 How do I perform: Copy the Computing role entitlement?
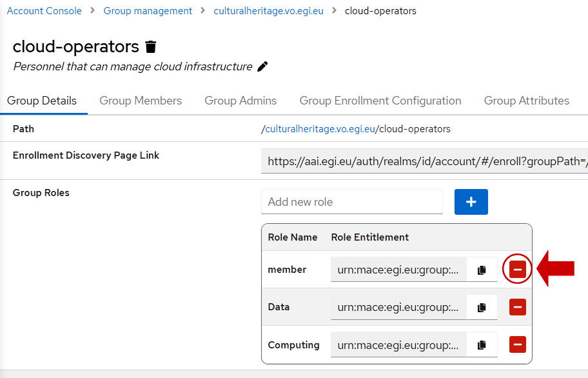[x=482, y=344]
